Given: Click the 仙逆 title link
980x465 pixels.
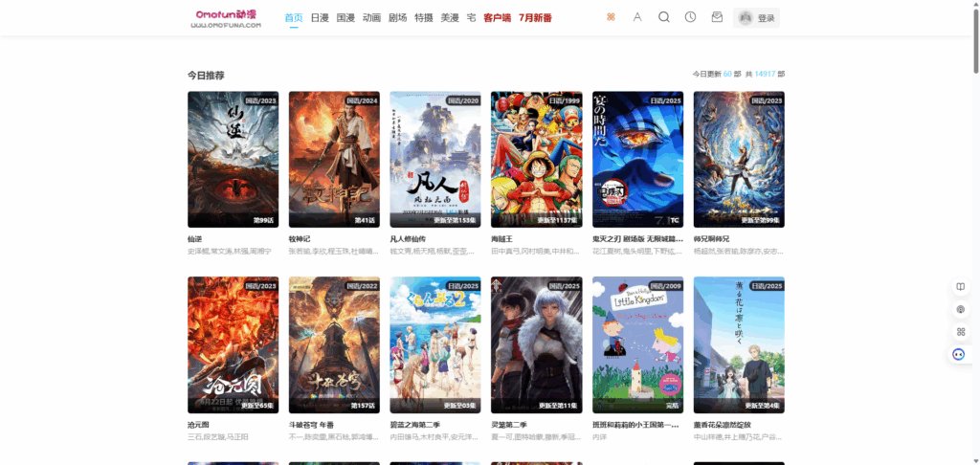Looking at the screenshot, I should [x=194, y=239].
